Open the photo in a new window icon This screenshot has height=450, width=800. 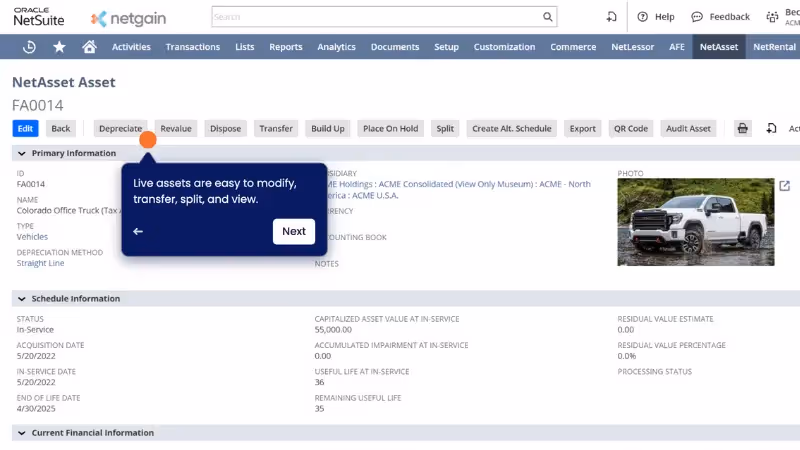coord(785,186)
